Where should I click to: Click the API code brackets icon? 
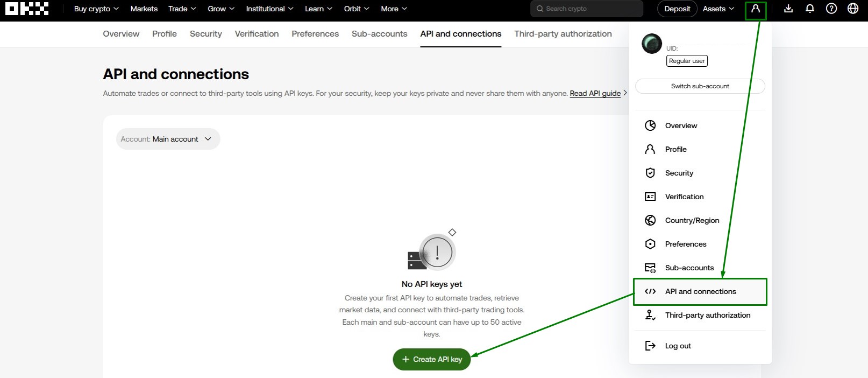click(x=650, y=291)
